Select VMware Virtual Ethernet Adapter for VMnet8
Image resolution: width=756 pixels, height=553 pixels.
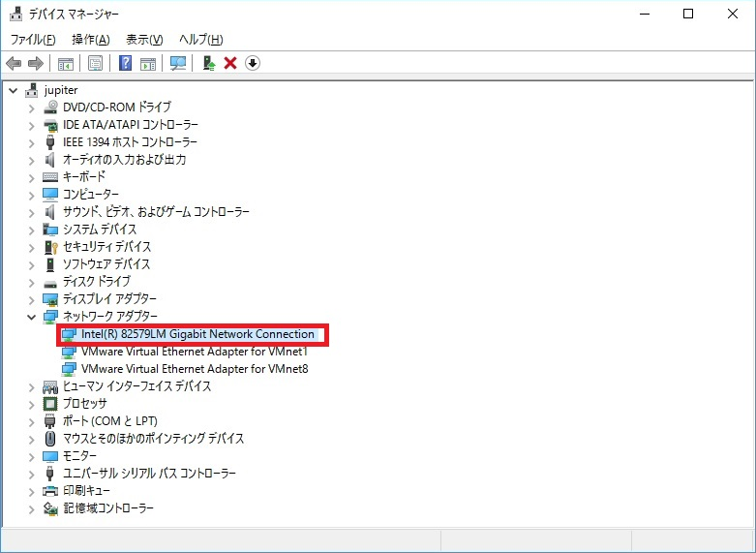(195, 369)
